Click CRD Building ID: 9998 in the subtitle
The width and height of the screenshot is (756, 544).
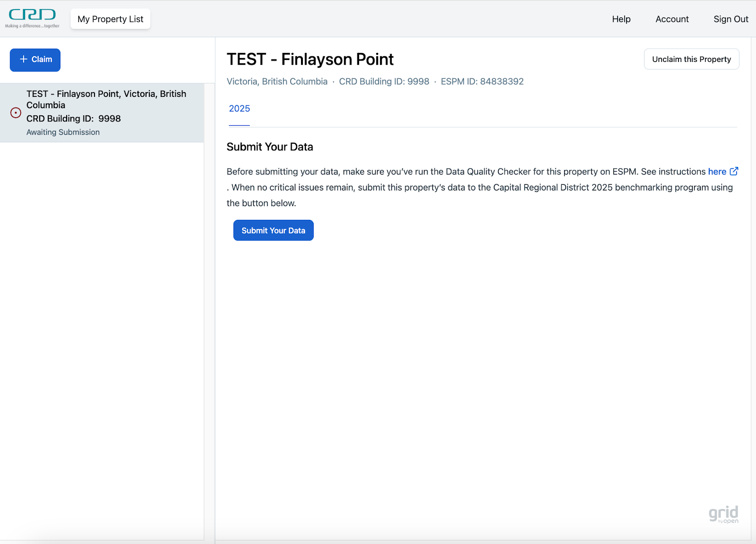384,82
